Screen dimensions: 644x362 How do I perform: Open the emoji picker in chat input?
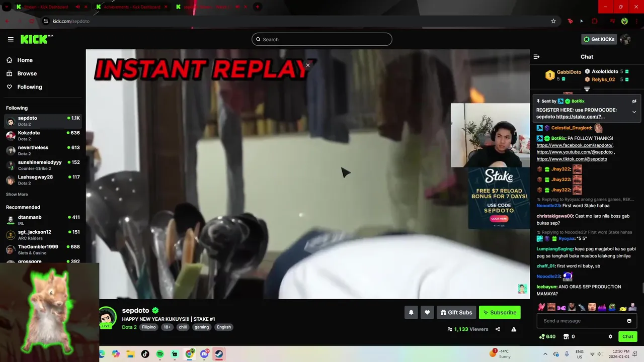coord(629,321)
